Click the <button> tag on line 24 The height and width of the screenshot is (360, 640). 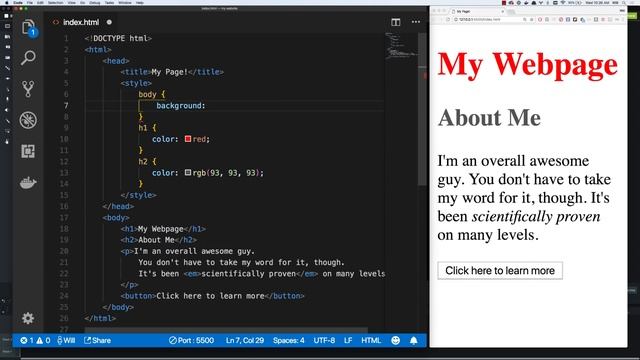pyautogui.click(x=138, y=296)
